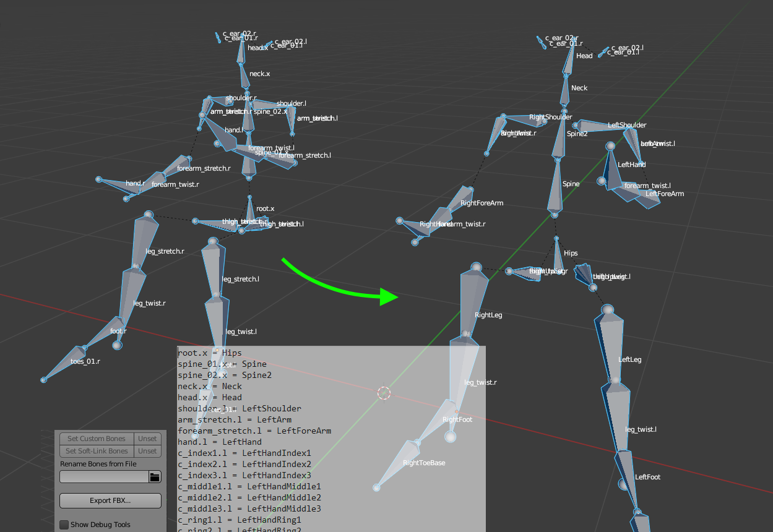Click the hand.r bone label
Viewport: 773px width, 532px height.
click(x=136, y=183)
